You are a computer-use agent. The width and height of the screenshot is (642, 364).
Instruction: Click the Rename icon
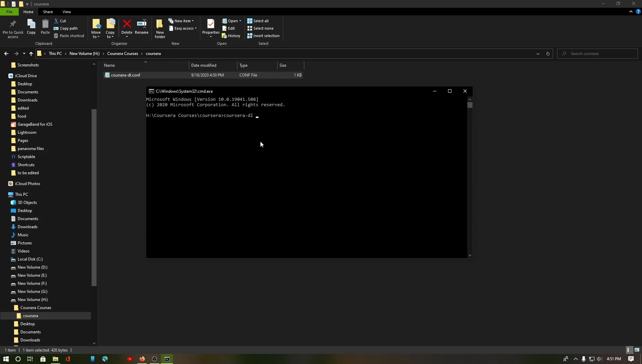pos(141,24)
